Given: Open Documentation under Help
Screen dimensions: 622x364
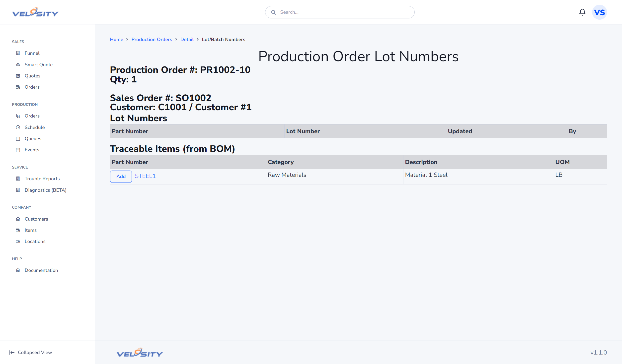Looking at the screenshot, I should (x=41, y=270).
